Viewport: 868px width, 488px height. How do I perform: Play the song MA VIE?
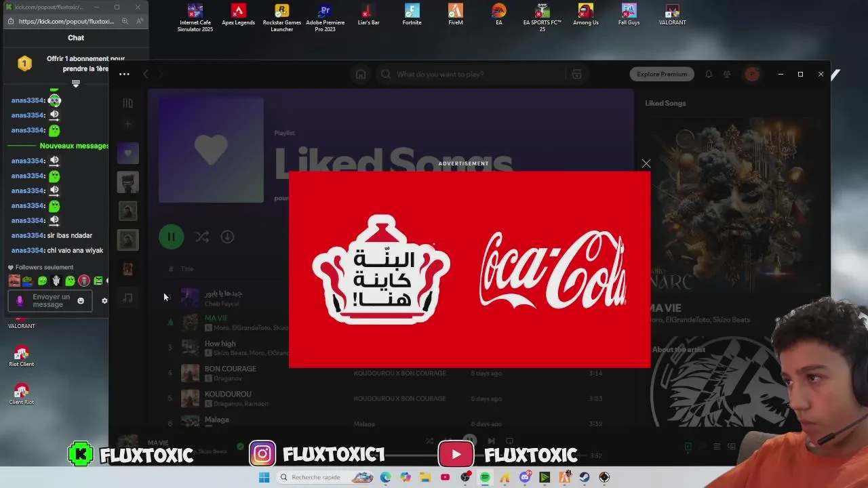point(216,318)
